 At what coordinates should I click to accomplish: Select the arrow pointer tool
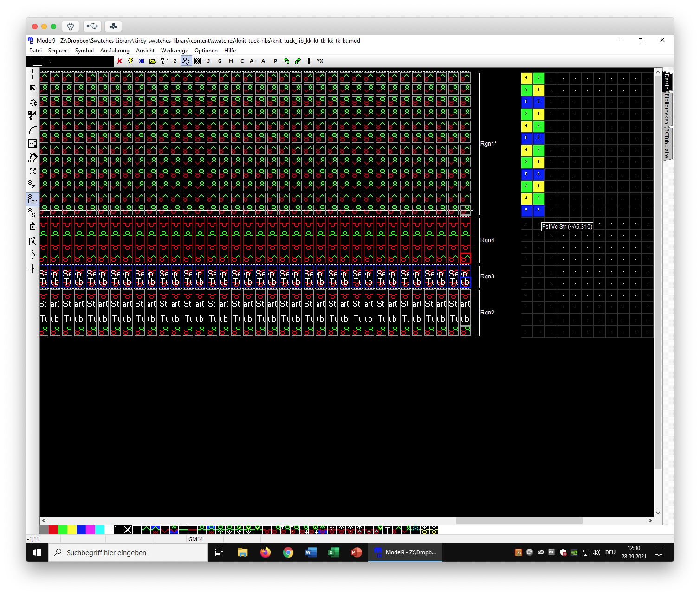pyautogui.click(x=33, y=88)
